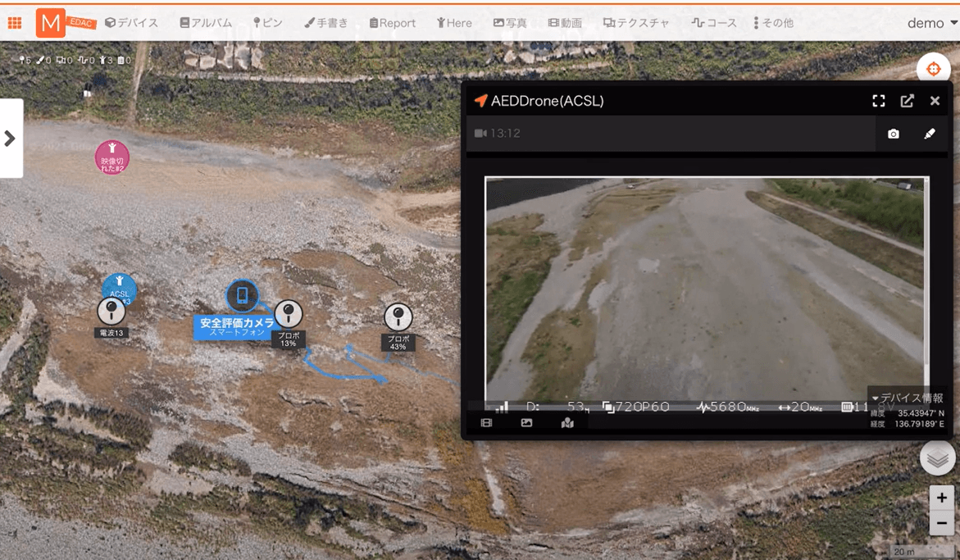Click the apps grid icon next to the M logo

point(15,22)
